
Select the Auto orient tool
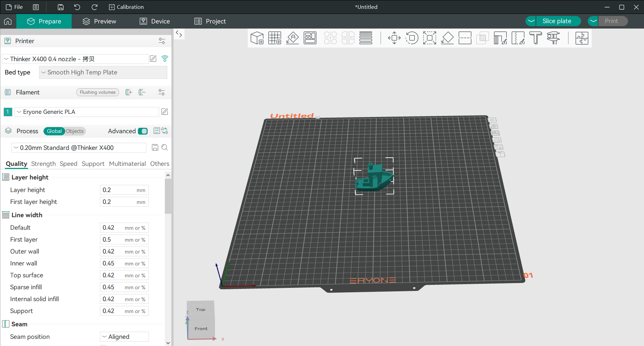pos(293,38)
